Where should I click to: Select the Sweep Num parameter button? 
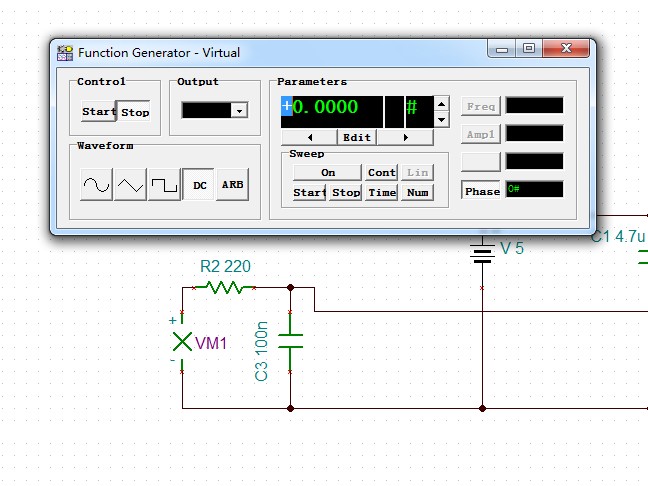point(417,193)
